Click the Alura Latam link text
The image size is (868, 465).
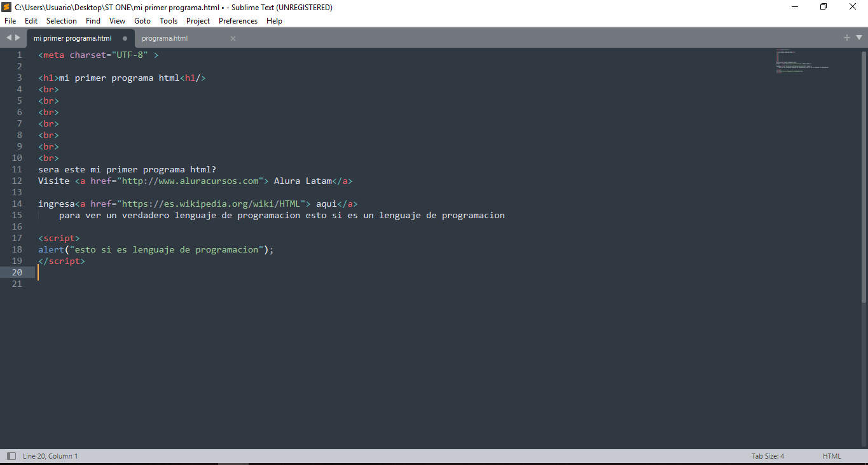pyautogui.click(x=303, y=181)
